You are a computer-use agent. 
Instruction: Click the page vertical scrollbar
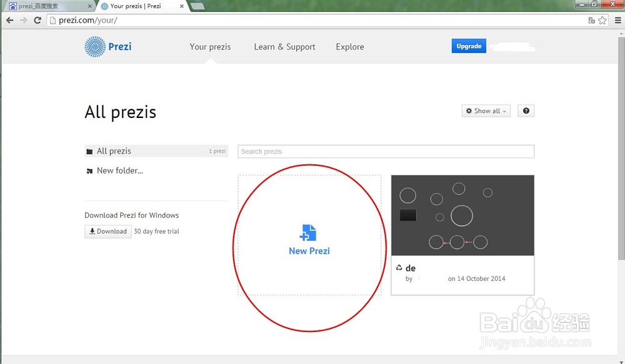[621, 148]
